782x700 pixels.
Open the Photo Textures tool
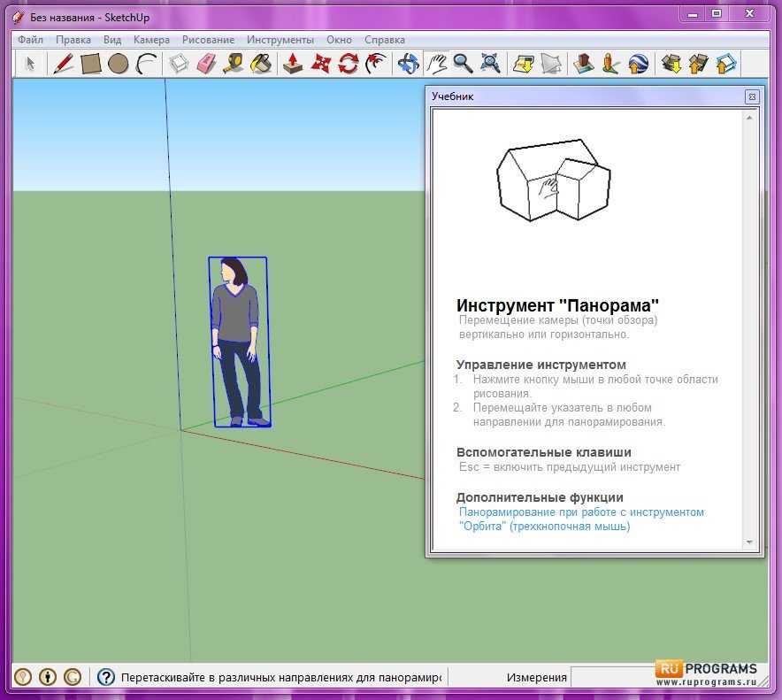(610, 64)
